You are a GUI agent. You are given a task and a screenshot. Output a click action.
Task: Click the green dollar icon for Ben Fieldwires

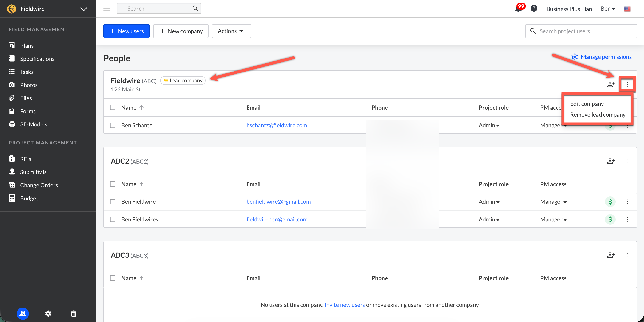click(610, 219)
